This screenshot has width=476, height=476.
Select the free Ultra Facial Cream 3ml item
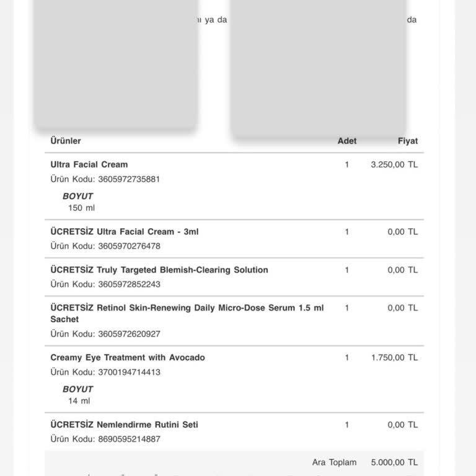pos(125,232)
